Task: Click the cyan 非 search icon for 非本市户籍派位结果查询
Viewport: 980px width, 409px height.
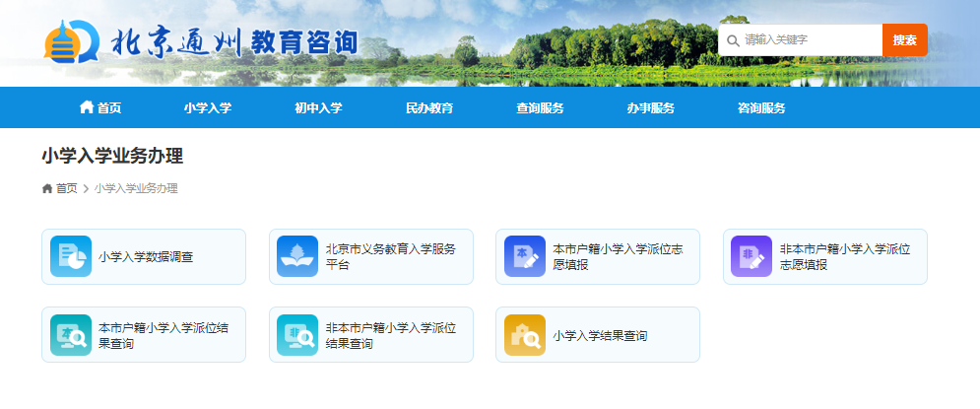Action: pos(297,334)
